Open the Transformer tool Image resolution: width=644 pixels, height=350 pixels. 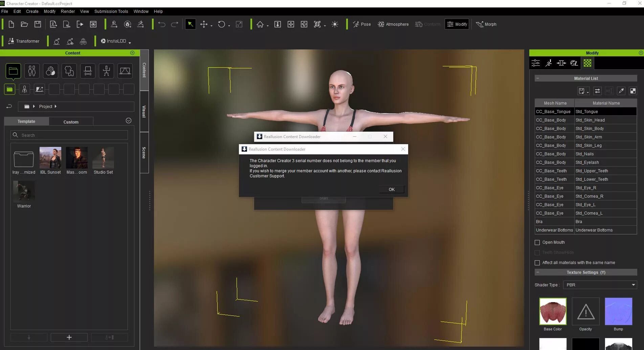[24, 41]
